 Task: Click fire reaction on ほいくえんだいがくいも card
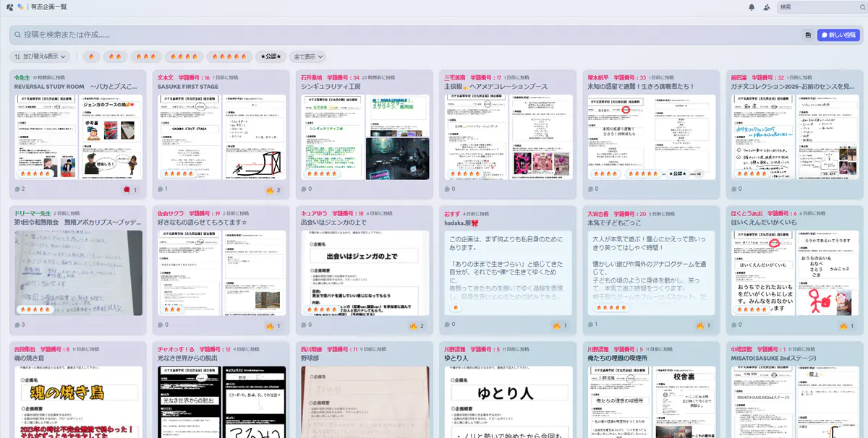847,326
